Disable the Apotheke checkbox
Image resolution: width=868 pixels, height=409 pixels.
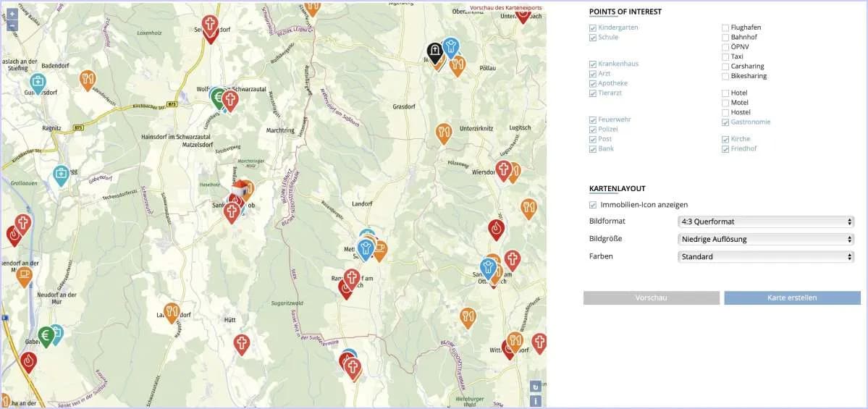(593, 83)
